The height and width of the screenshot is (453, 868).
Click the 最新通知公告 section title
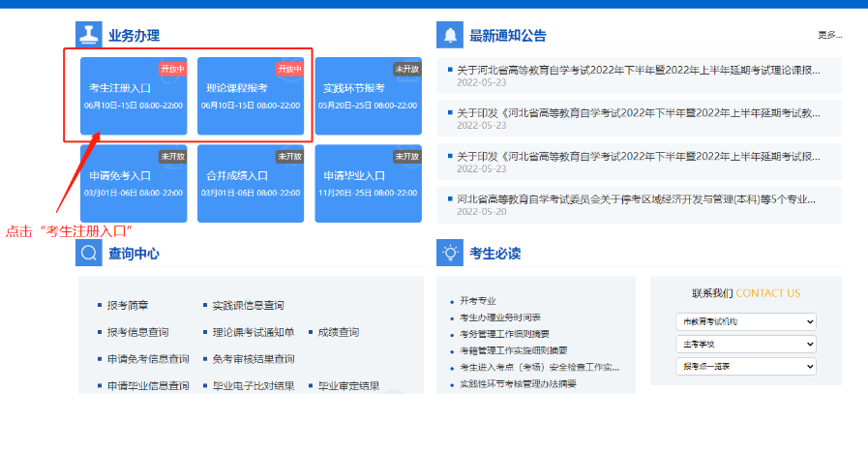click(508, 36)
